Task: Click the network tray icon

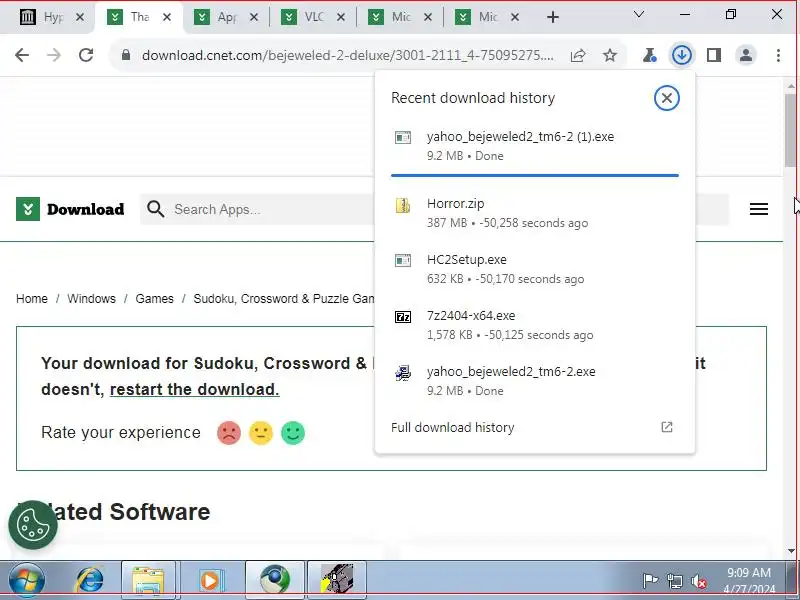Action: tap(674, 581)
